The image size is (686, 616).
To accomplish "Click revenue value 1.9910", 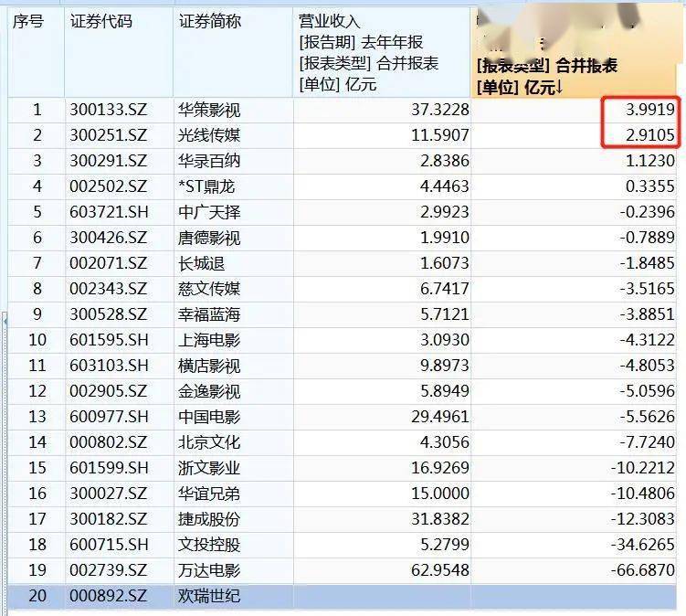I will tap(445, 238).
